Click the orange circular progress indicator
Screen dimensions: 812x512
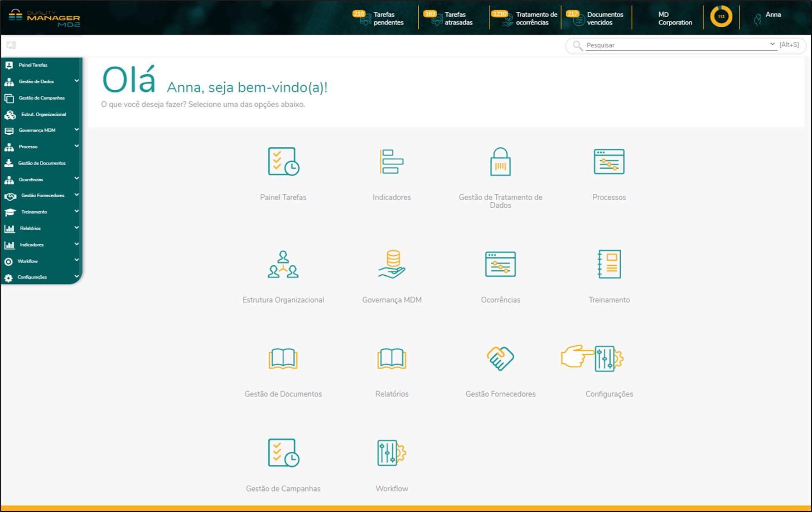point(721,17)
